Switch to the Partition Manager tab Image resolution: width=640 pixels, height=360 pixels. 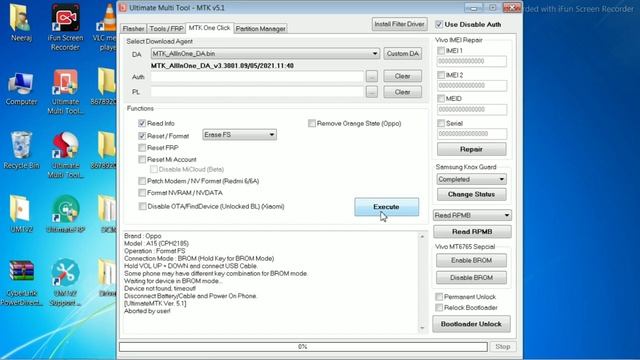(x=260, y=29)
